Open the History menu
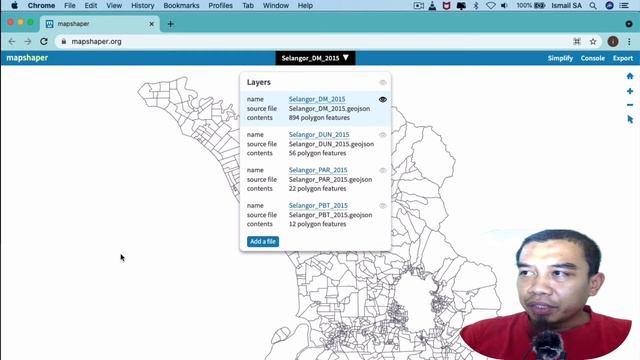This screenshot has height=360, width=640. click(x=142, y=6)
